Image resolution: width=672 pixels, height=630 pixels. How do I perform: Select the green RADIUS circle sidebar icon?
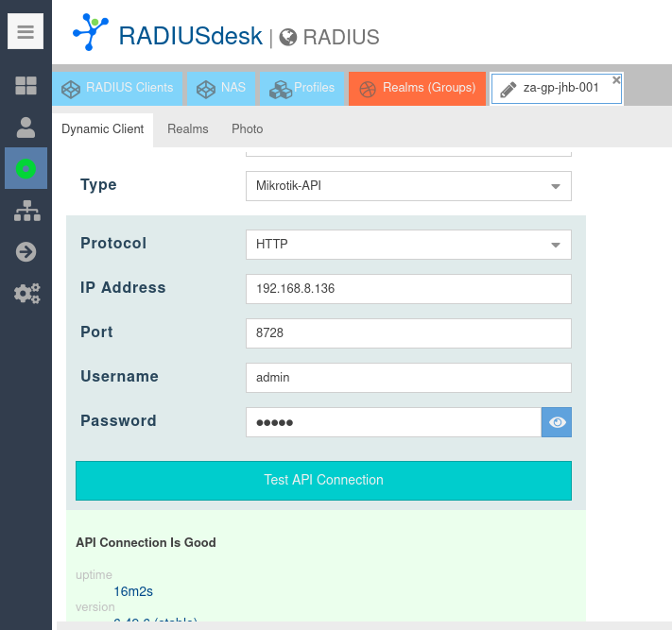click(26, 168)
